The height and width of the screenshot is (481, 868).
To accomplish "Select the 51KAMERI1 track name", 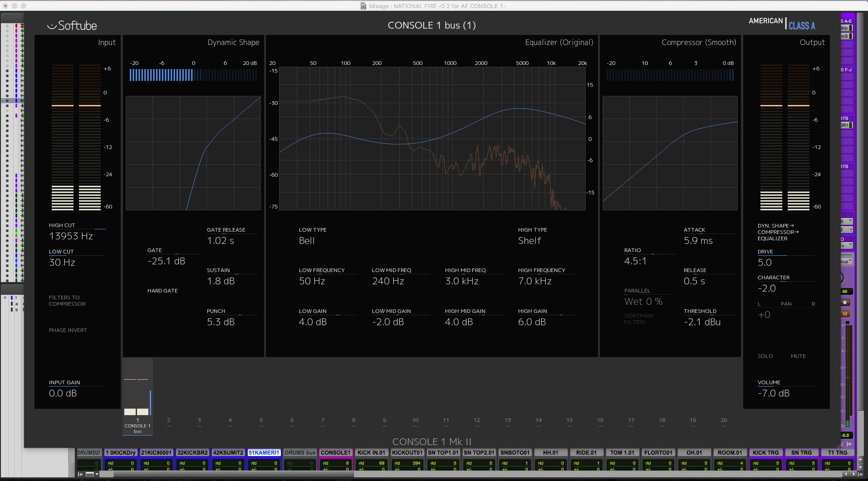I will coord(264,453).
